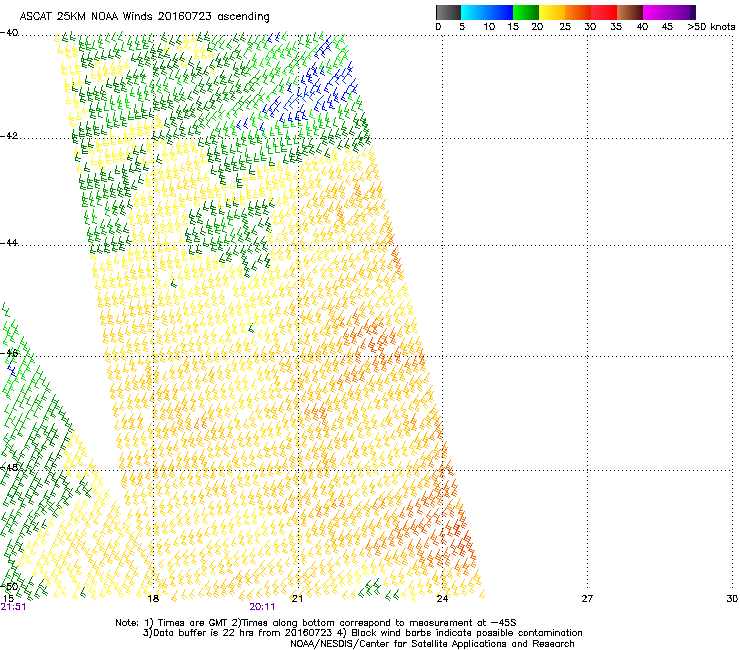740x650 pixels.
Task: Click the longitude label 30
Action: (732, 599)
